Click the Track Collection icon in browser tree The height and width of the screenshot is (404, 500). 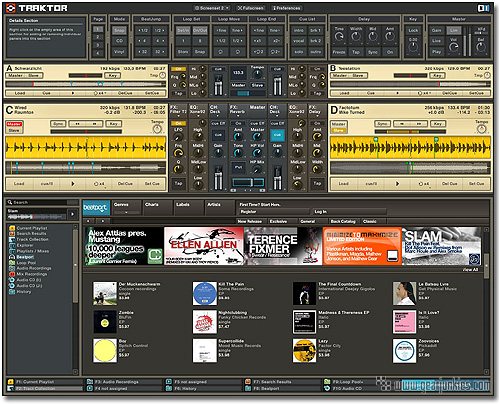[12, 239]
